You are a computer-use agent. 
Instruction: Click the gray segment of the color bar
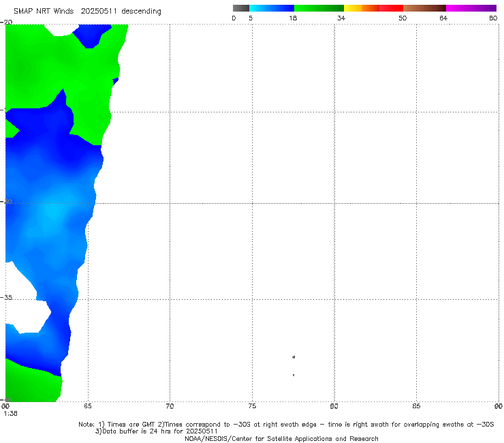point(241,8)
